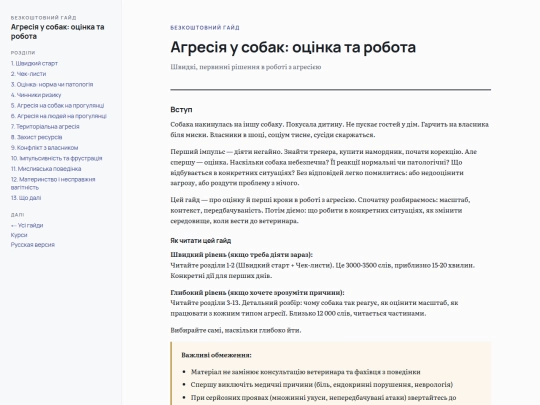Click the main heading Агресія у собак: оцінка та робота
The height and width of the screenshot is (405, 540).
[x=293, y=47]
